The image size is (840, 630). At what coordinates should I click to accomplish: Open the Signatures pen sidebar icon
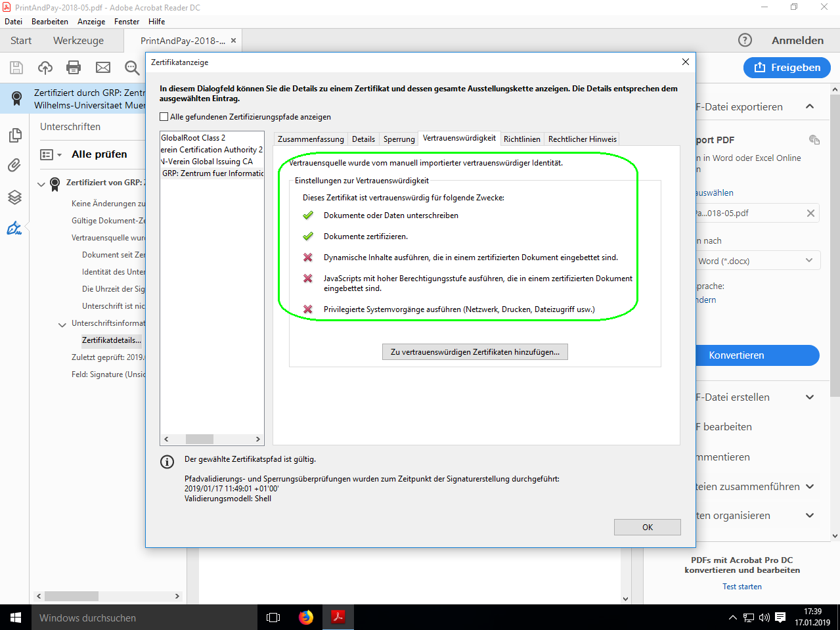pos(14,228)
